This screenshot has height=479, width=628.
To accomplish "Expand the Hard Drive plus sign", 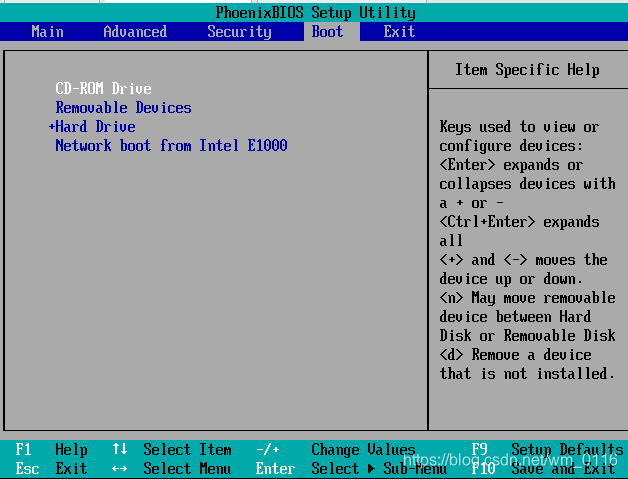I will point(51,127).
